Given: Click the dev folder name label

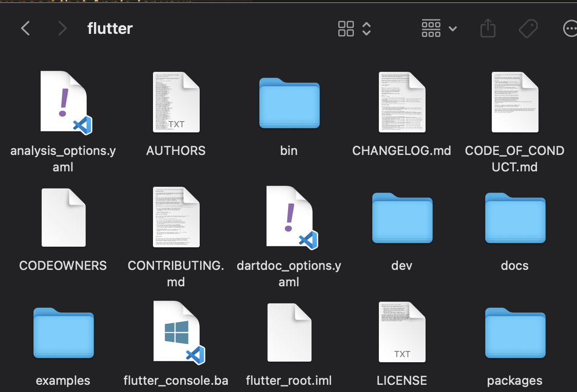Looking at the screenshot, I should coord(402,265).
